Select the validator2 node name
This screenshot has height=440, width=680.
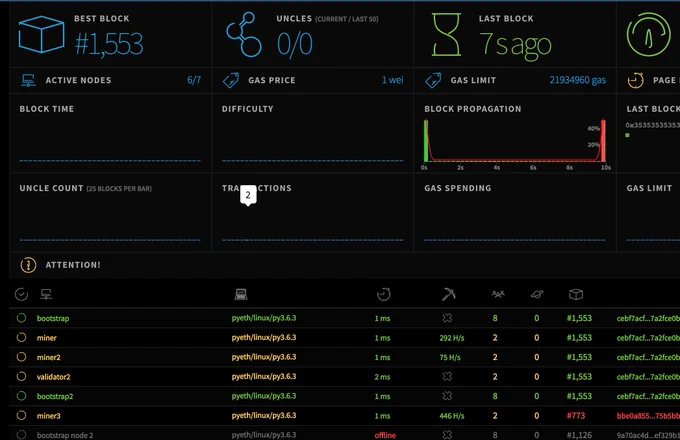pos(53,377)
